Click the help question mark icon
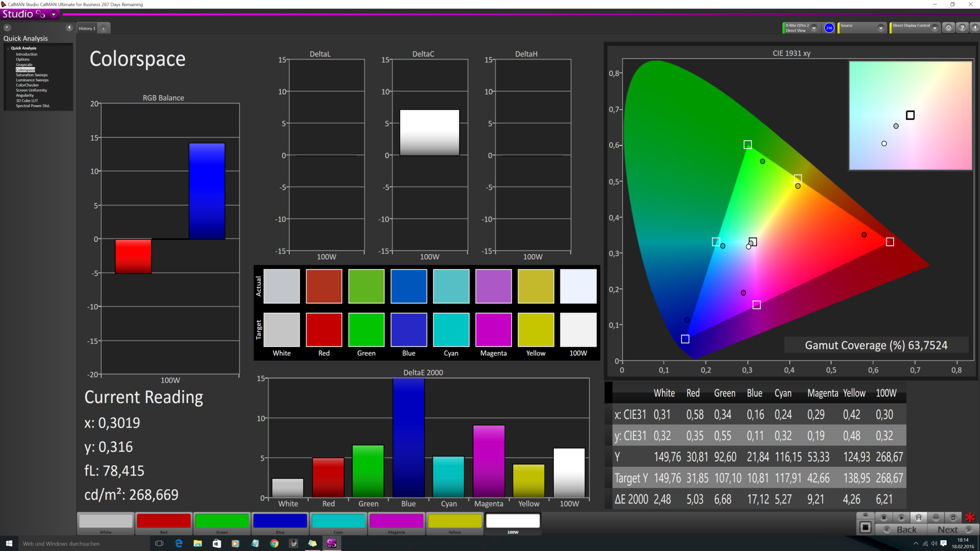The height and width of the screenshot is (551, 980). 962,28
